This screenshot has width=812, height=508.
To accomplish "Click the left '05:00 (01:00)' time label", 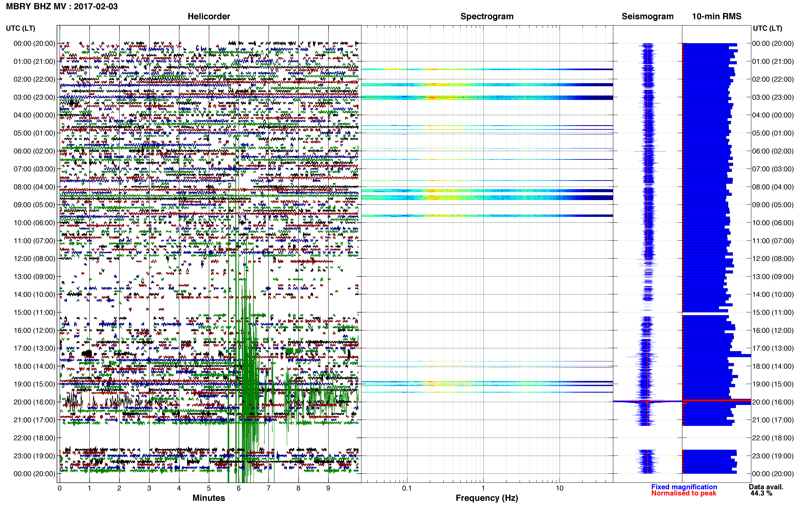I will (34, 133).
